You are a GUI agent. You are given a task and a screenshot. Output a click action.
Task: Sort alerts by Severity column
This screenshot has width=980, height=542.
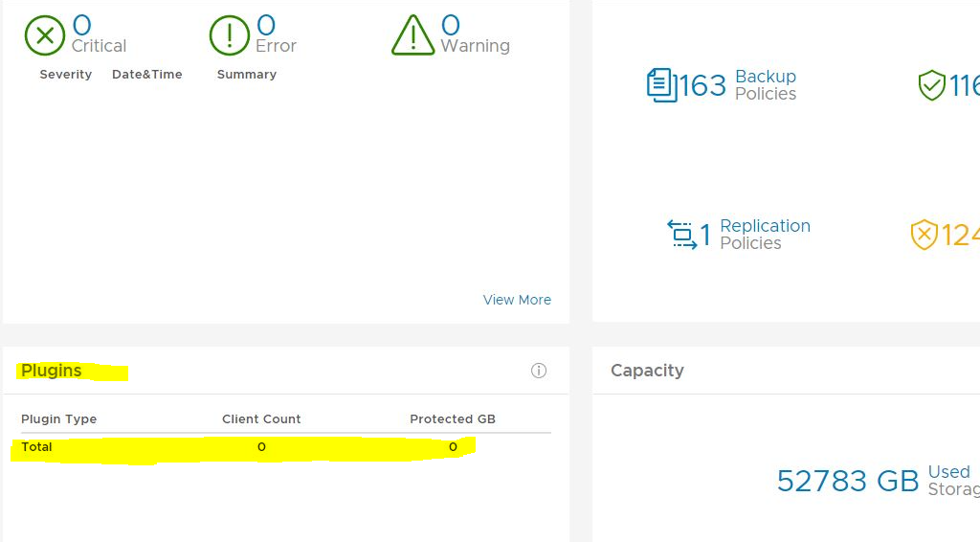coord(66,75)
